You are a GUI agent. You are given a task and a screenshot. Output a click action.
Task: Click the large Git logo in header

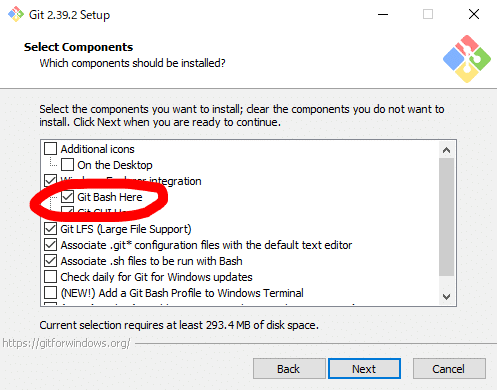click(x=467, y=59)
